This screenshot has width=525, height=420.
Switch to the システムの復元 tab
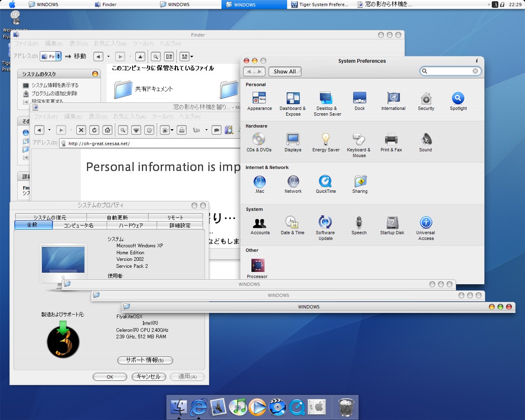pos(50,217)
